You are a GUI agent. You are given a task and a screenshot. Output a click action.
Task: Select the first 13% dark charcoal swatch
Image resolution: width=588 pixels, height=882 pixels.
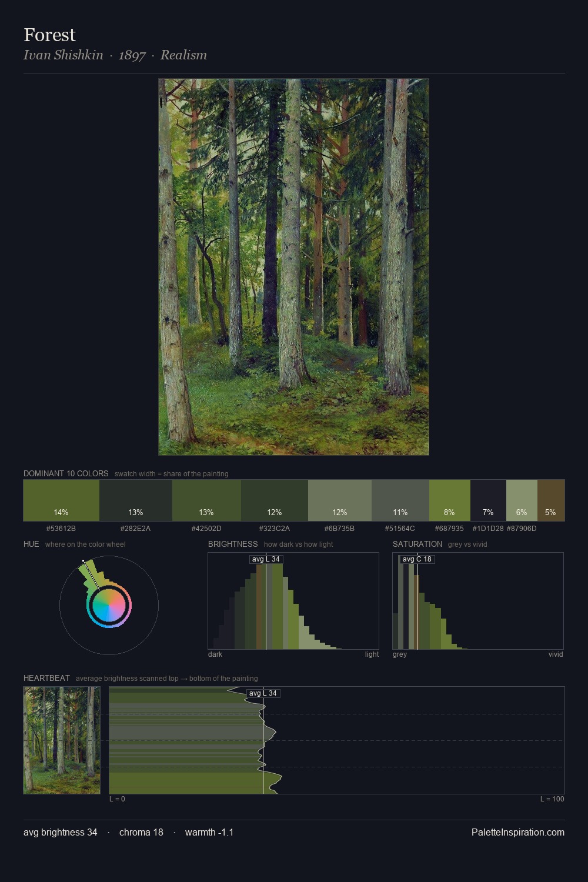pyautogui.click(x=136, y=500)
